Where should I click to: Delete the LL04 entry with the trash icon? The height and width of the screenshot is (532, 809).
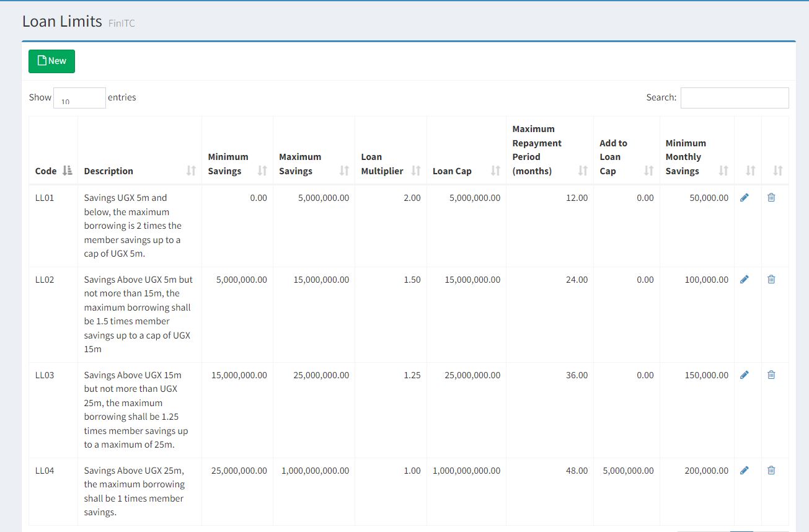coord(771,471)
